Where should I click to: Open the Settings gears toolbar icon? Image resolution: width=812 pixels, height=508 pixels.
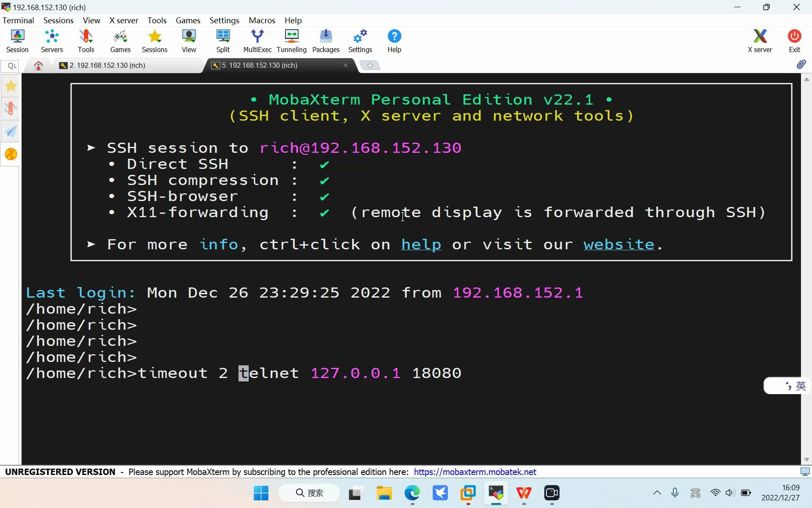point(360,41)
